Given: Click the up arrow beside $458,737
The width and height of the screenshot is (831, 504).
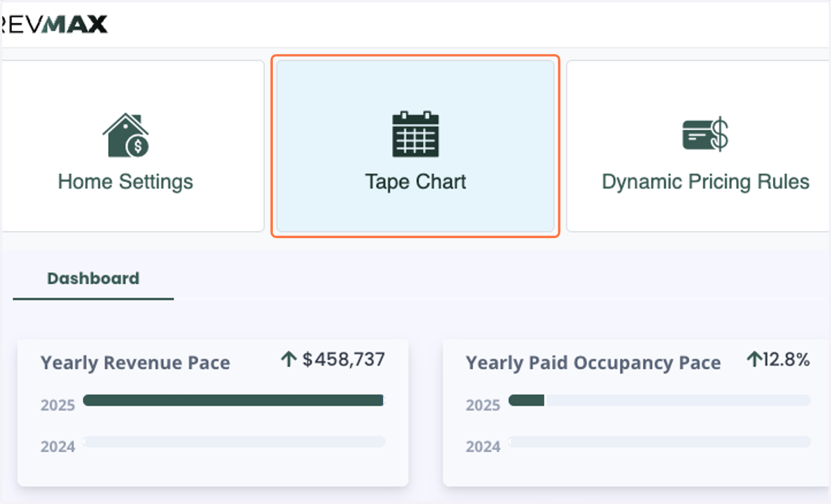Looking at the screenshot, I should click(289, 359).
